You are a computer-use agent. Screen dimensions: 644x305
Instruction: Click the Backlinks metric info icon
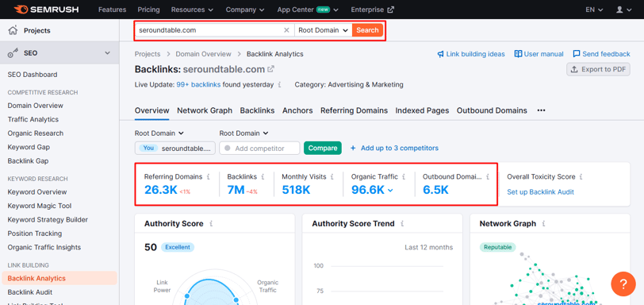coord(263,177)
